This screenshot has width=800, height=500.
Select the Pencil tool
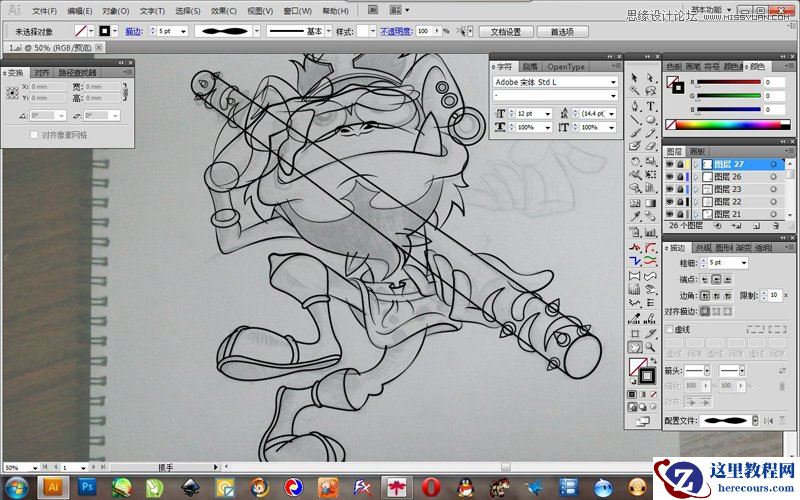click(651, 133)
